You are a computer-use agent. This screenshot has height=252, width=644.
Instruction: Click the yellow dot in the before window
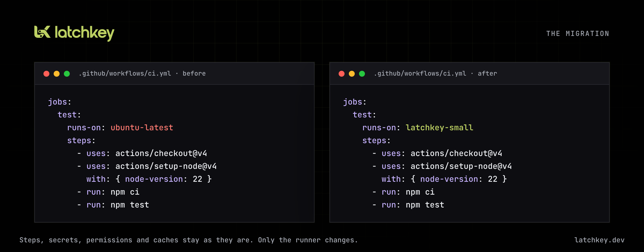57,74
